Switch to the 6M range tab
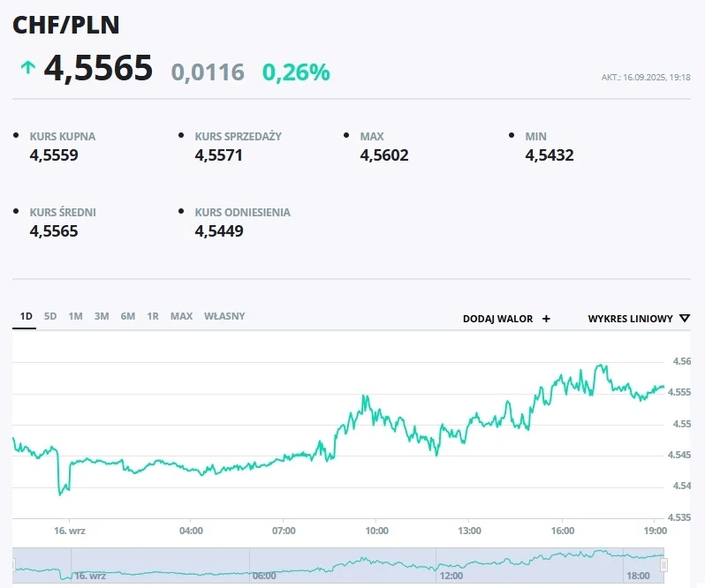705x588 pixels. 128,316
